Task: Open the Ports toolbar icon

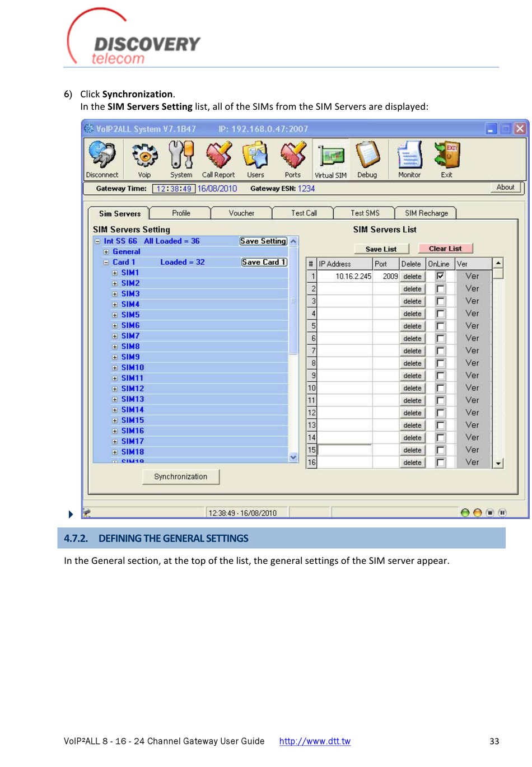Action: [x=293, y=156]
